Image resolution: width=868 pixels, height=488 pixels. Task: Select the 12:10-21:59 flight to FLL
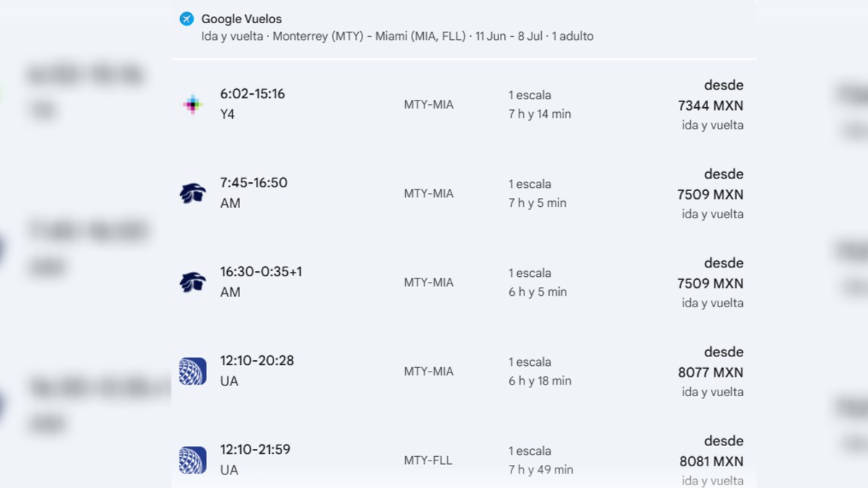click(x=255, y=450)
